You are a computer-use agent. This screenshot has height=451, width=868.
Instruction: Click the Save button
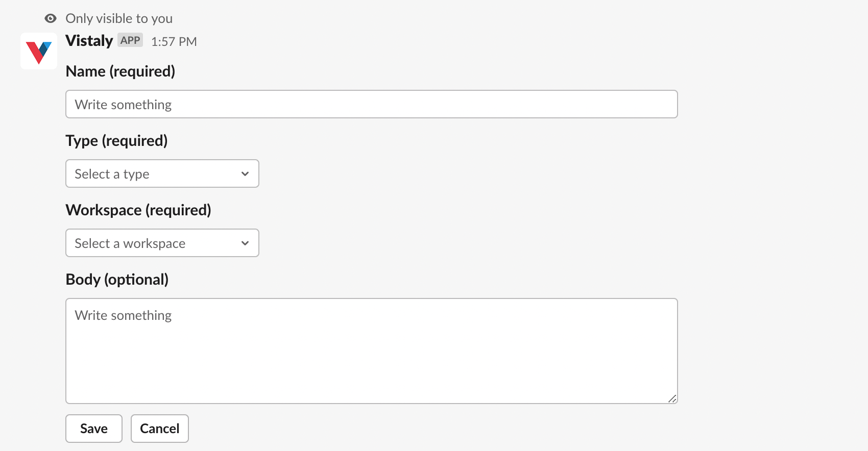pos(94,429)
